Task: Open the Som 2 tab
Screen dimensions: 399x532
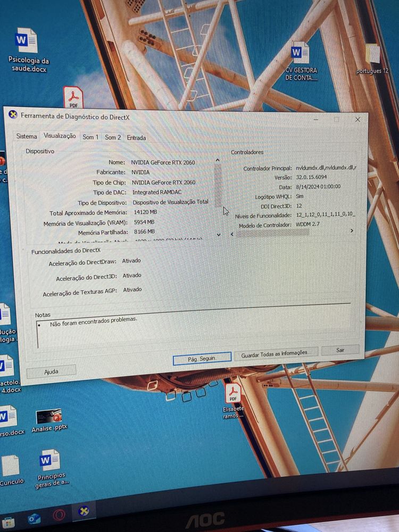Action: point(113,137)
